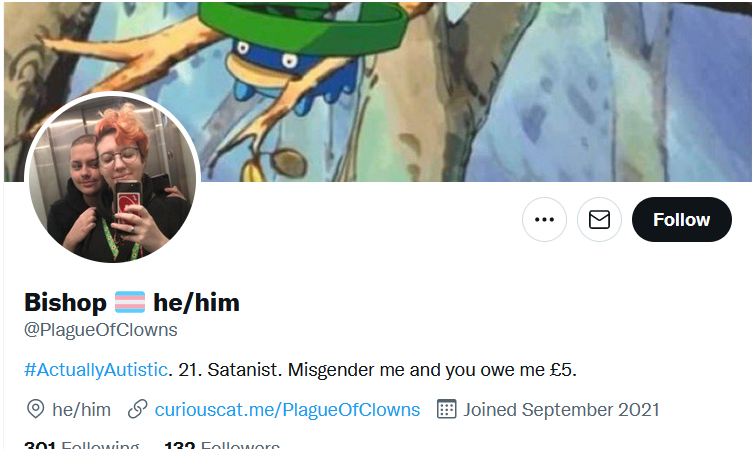Screen dimensions: 754x449
Task: Open the profile avatar photo
Action: click(113, 179)
